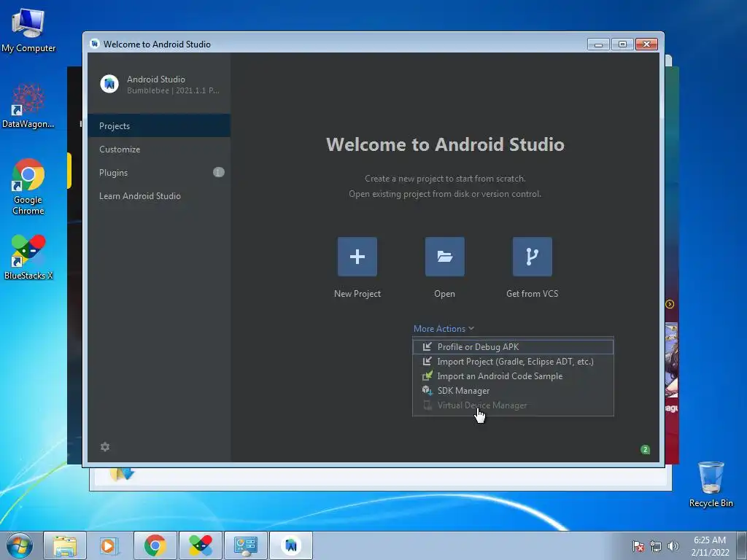Click the Virtual Device Manager phone icon
The width and height of the screenshot is (747, 560).
point(427,405)
